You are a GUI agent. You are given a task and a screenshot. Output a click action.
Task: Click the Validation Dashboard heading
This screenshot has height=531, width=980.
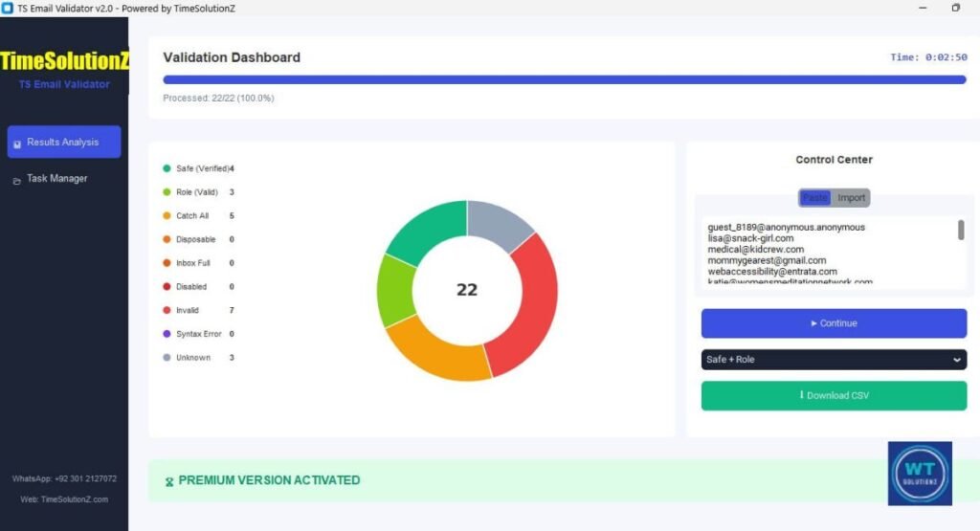pos(232,57)
